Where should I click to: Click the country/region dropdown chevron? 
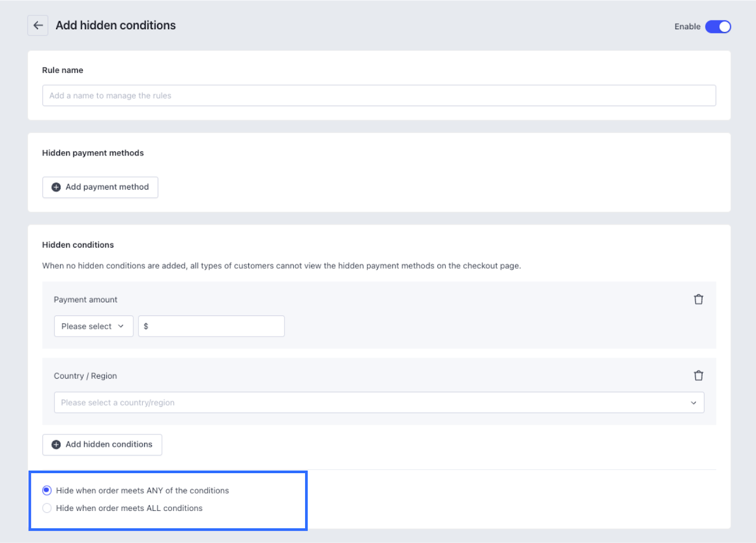coord(693,403)
